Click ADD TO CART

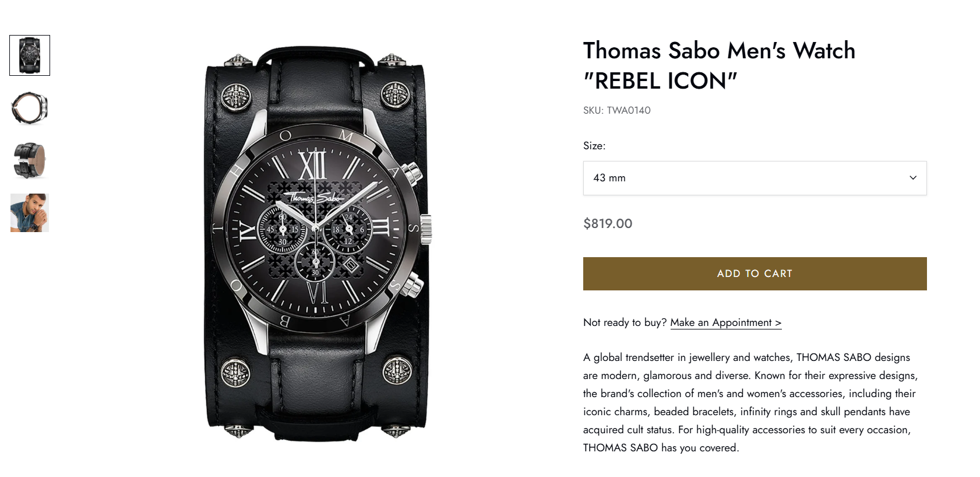pos(755,273)
